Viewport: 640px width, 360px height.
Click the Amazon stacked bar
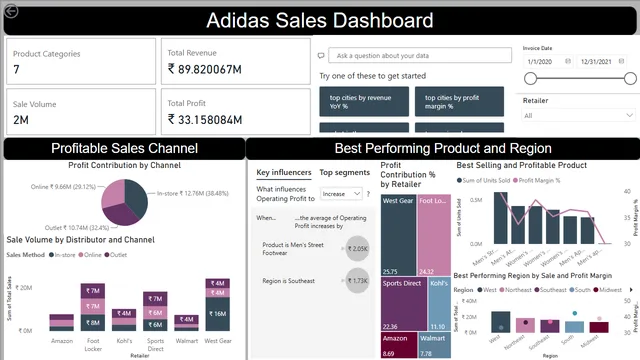point(62,322)
